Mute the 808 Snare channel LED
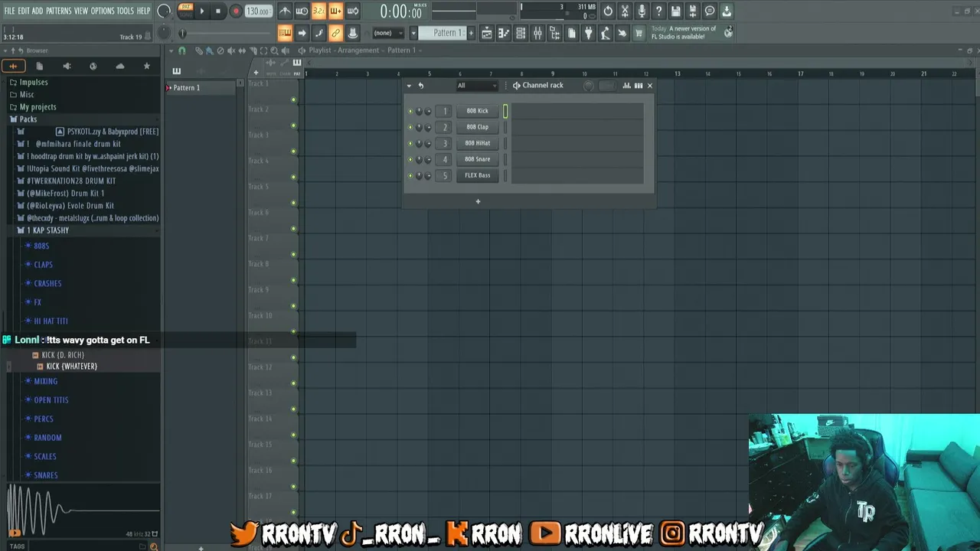Image resolution: width=980 pixels, height=551 pixels. [x=410, y=159]
